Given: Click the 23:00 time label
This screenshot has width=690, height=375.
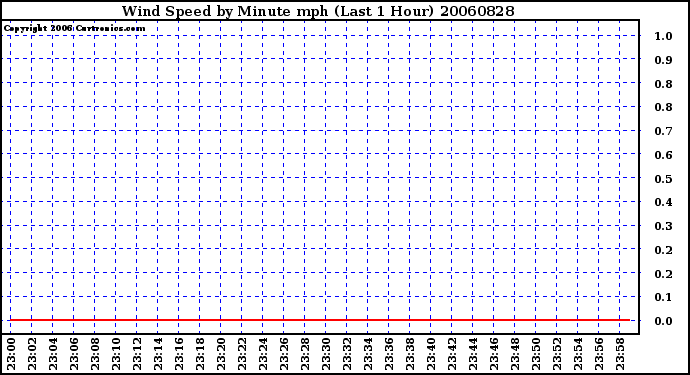Looking at the screenshot, I should point(11,354).
